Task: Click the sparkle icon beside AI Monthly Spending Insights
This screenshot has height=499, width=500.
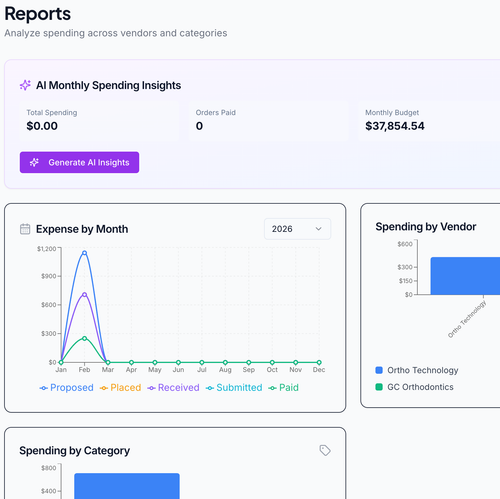Action: point(25,85)
